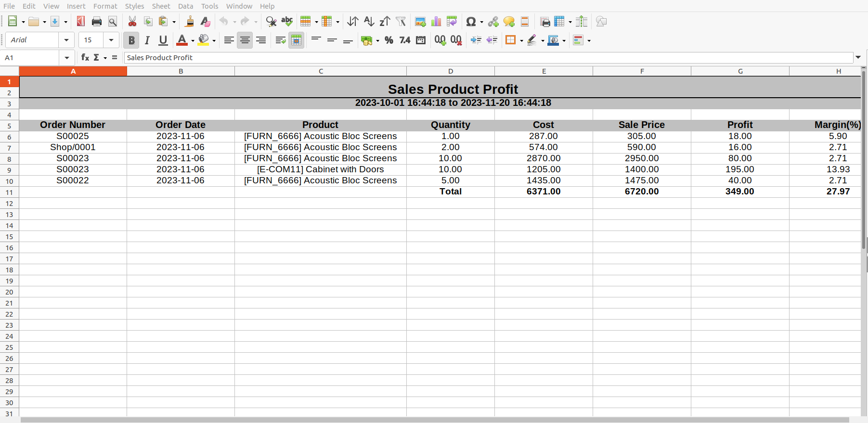Apply yellow background highlighting color

click(204, 40)
